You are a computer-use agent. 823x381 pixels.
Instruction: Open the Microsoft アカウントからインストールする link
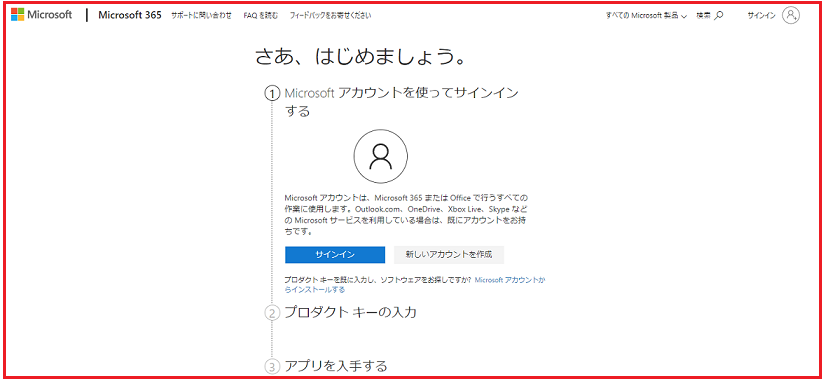tap(415, 285)
